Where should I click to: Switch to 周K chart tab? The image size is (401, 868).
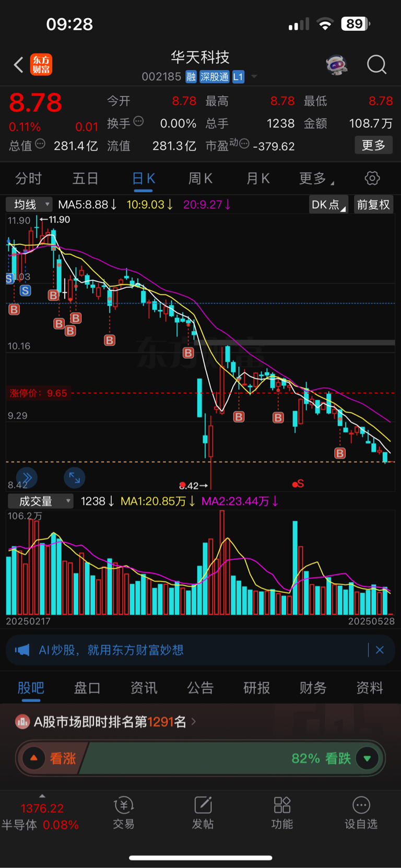(x=200, y=179)
